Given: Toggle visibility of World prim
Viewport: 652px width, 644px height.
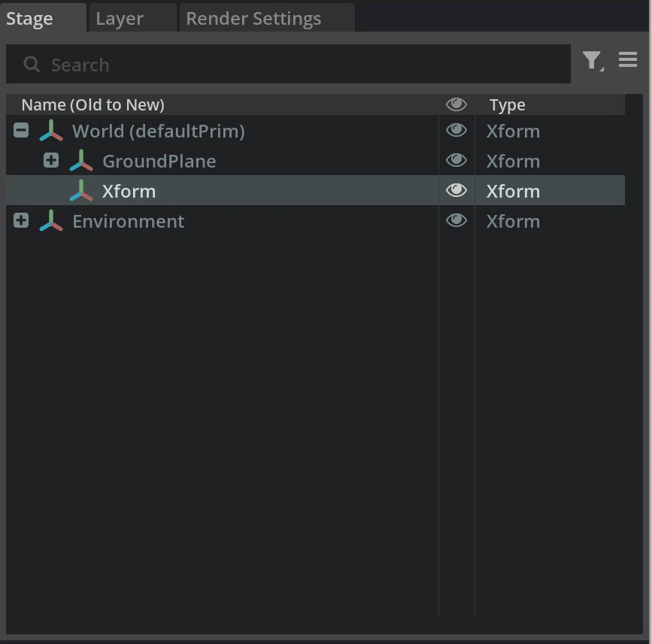Looking at the screenshot, I should pos(456,131).
